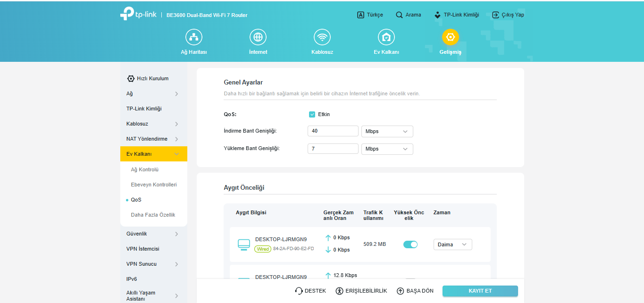Click BE3600 Dual-Band Wi-Fi 7 Router title
644x303 pixels.
pyautogui.click(x=207, y=15)
